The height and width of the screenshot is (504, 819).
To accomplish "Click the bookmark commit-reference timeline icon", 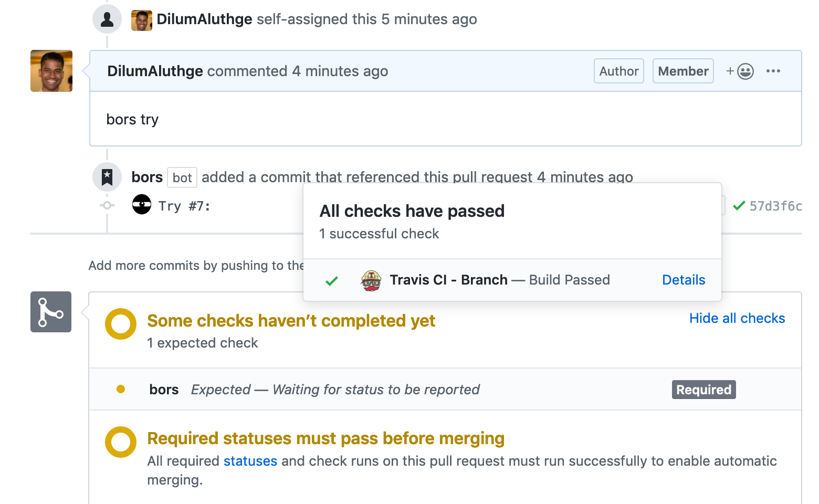I will [107, 177].
